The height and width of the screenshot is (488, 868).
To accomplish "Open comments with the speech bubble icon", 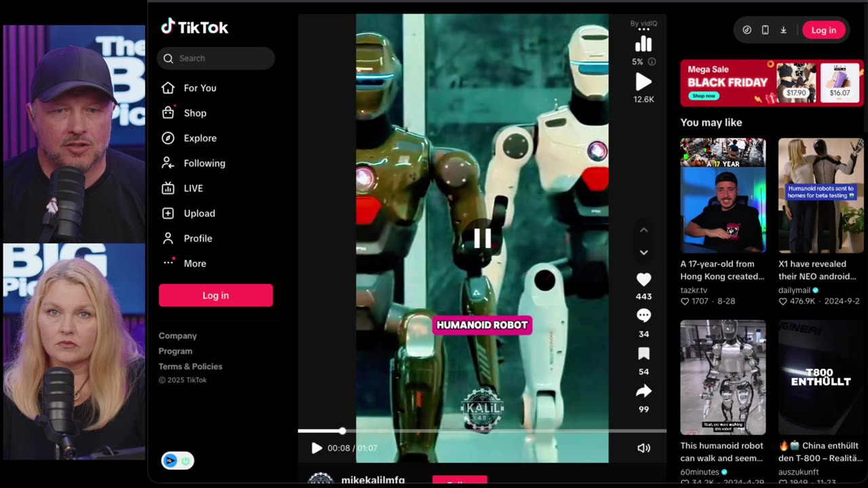I will pos(644,316).
